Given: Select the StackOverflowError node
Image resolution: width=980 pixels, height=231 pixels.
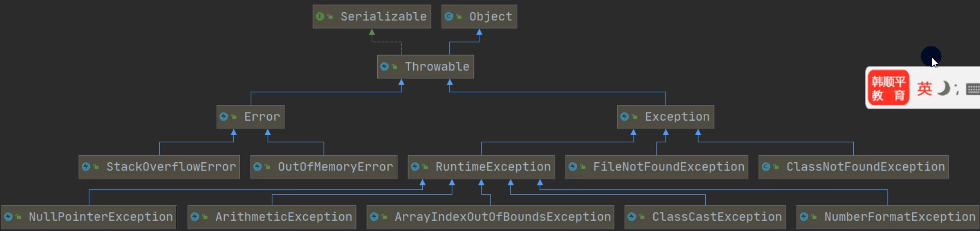Looking at the screenshot, I should [159, 167].
